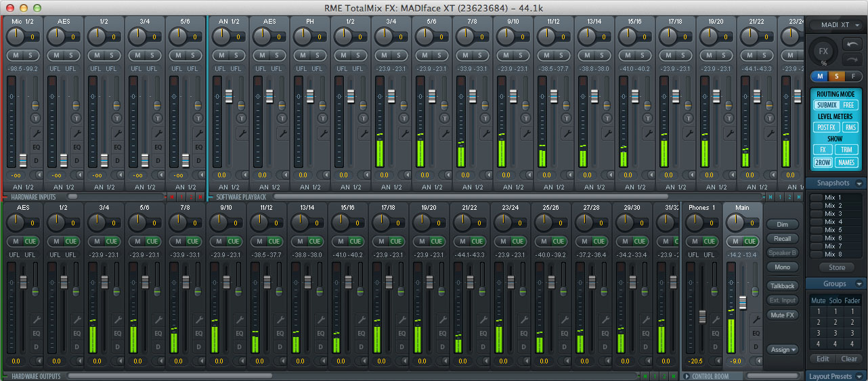868x381 pixels.
Task: Open settings wrench on software playback 13/14 channel
Action: pos(607,133)
